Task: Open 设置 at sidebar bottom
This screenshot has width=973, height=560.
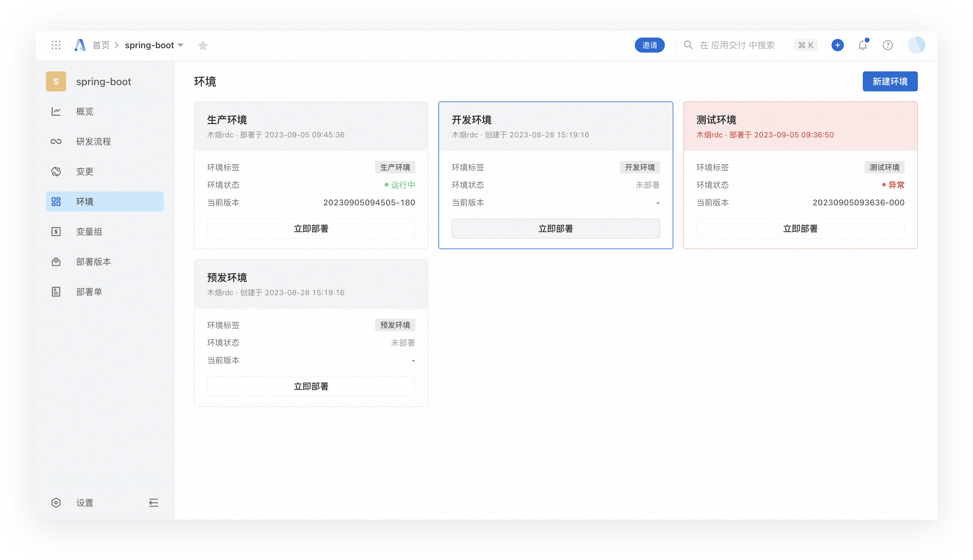Action: click(85, 502)
